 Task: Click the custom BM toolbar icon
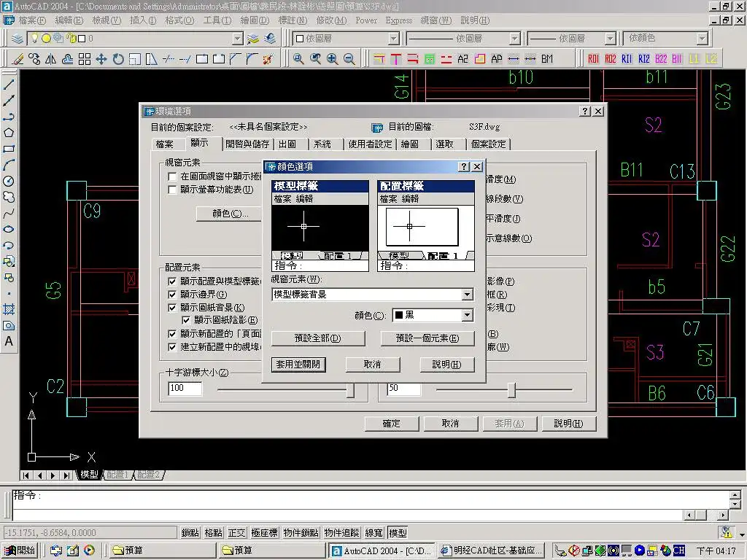[x=547, y=59]
